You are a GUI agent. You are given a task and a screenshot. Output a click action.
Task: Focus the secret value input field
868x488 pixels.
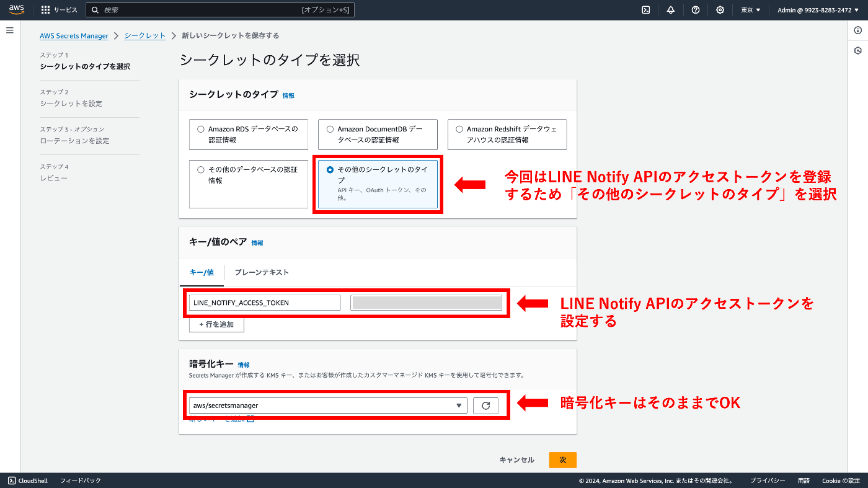point(426,303)
